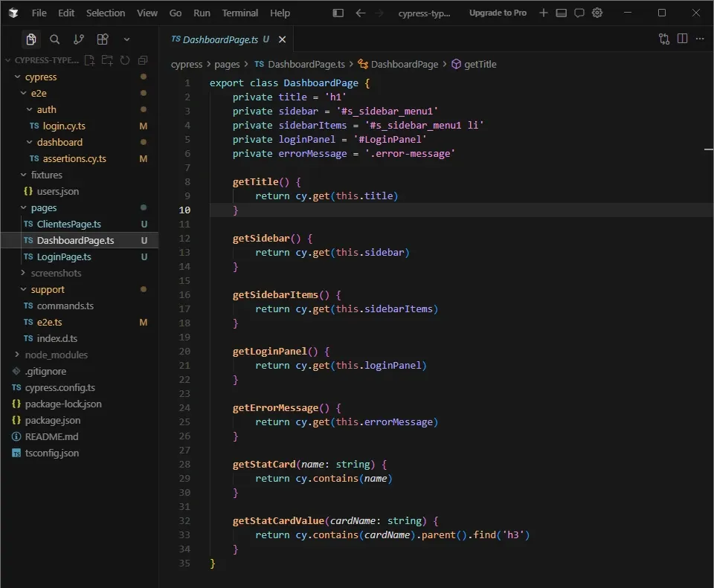
Task: Click the app logo icon
Action: tap(13, 13)
